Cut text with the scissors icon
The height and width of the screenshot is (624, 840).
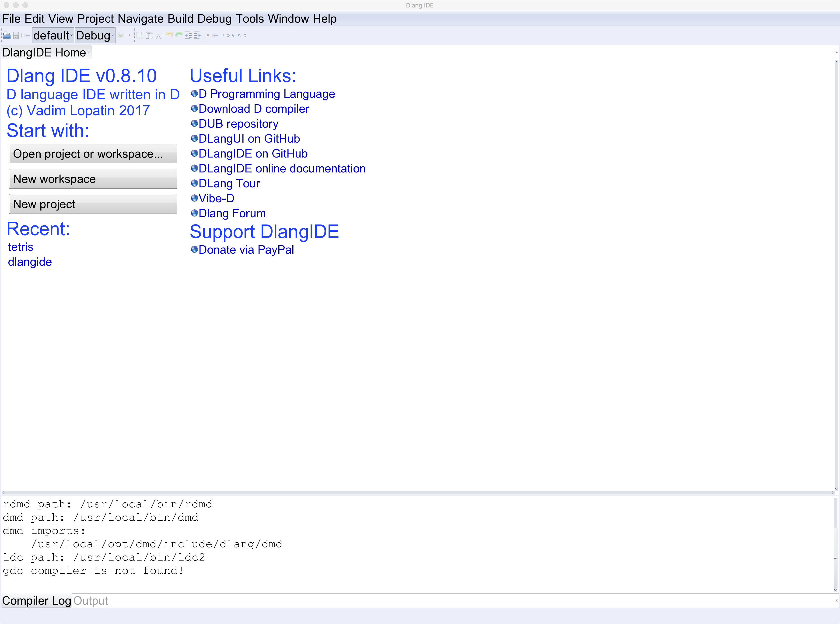pyautogui.click(x=158, y=35)
